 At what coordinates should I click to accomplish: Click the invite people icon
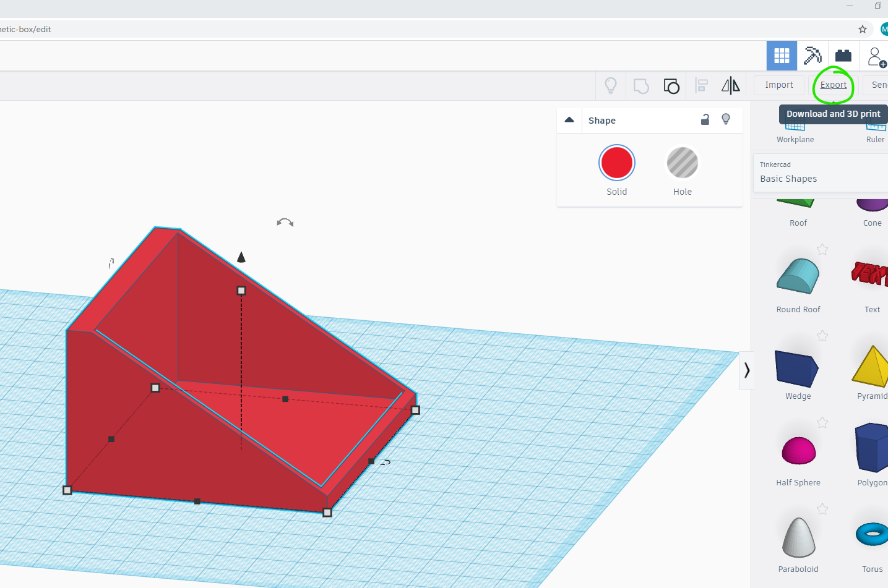pos(877,57)
